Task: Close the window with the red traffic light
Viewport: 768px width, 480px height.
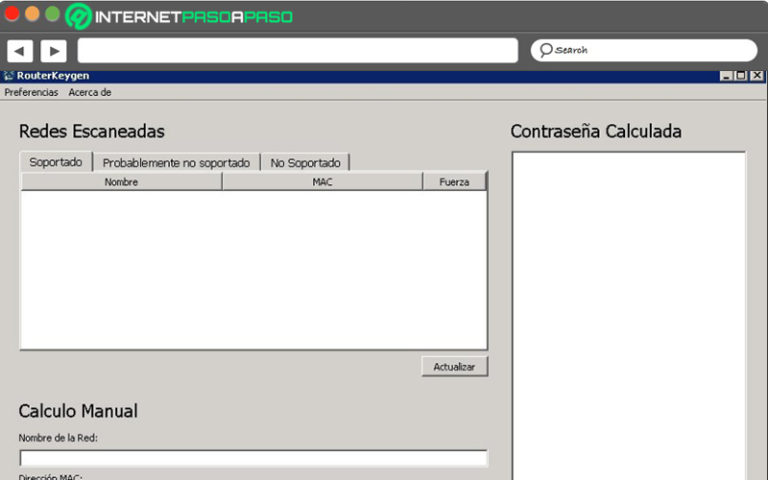Action: pos(12,14)
